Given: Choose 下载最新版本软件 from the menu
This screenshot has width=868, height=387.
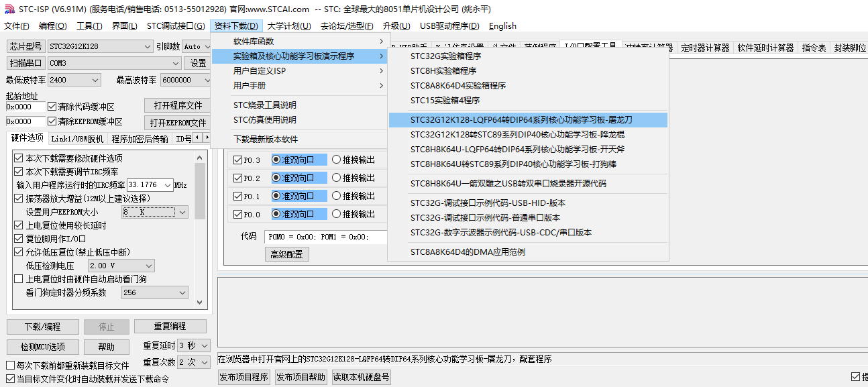Looking at the screenshot, I should (299, 140).
